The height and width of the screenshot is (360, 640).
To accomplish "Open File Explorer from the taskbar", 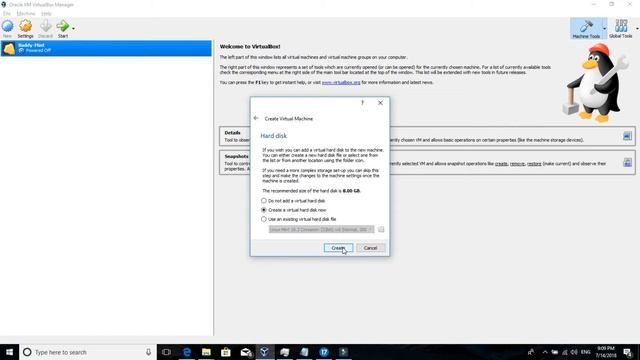I will click(x=206, y=352).
